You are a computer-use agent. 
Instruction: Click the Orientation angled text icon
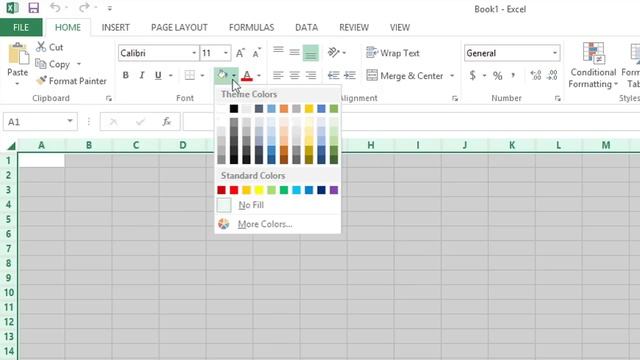[333, 52]
